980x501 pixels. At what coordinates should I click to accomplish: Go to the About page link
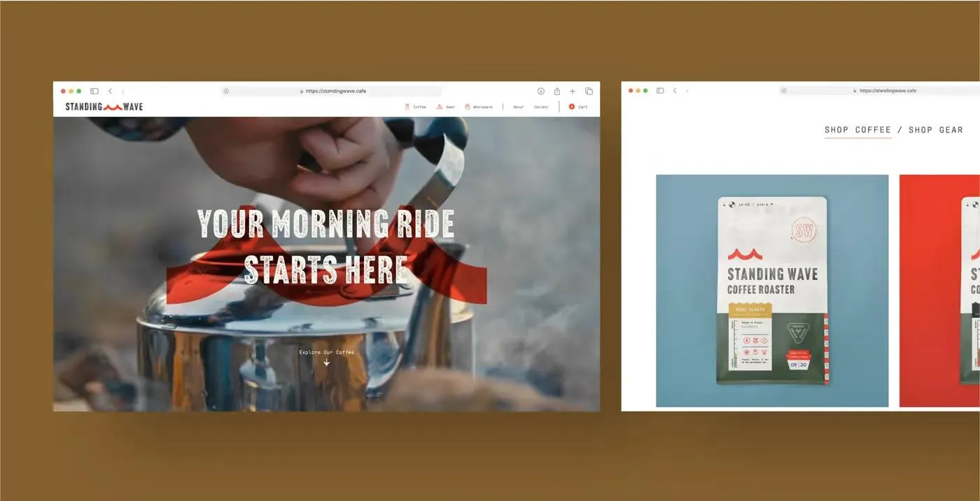click(518, 107)
